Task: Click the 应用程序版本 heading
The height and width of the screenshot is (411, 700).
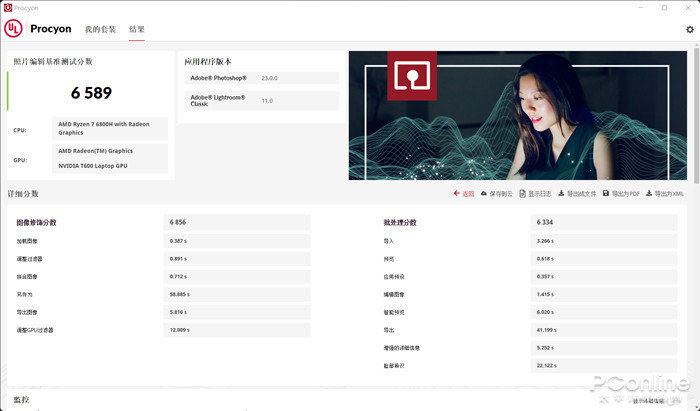Action: [x=208, y=62]
